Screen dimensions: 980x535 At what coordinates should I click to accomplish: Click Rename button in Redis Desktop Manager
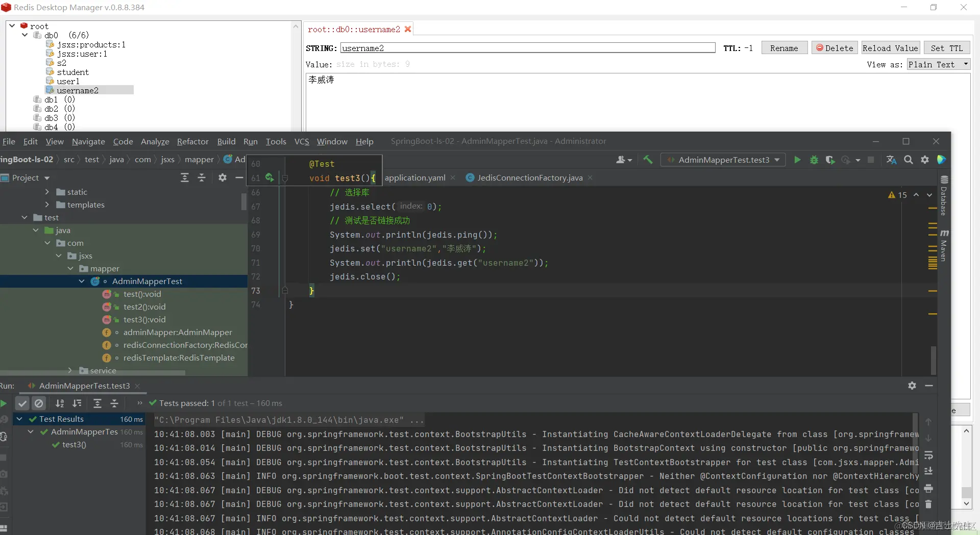tap(784, 48)
